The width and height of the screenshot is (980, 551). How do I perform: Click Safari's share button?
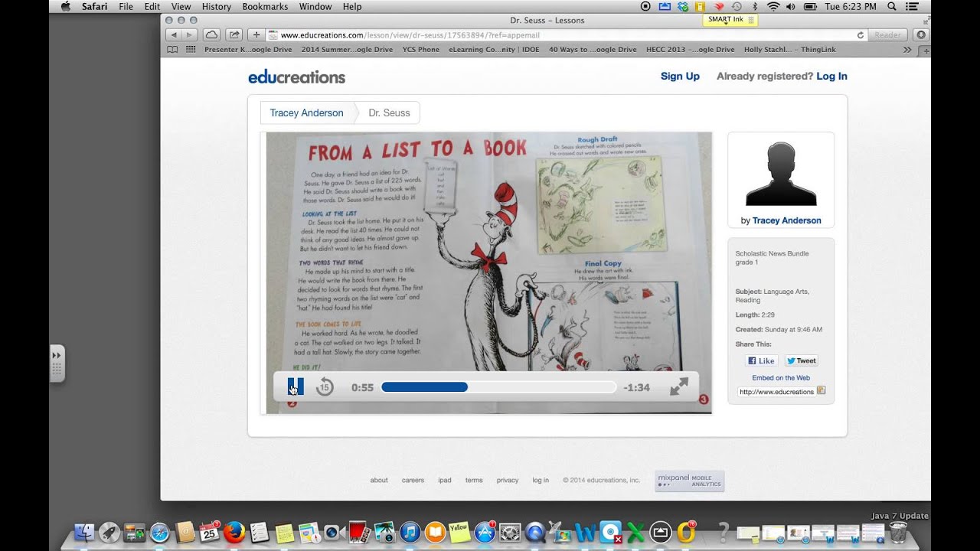tap(234, 34)
